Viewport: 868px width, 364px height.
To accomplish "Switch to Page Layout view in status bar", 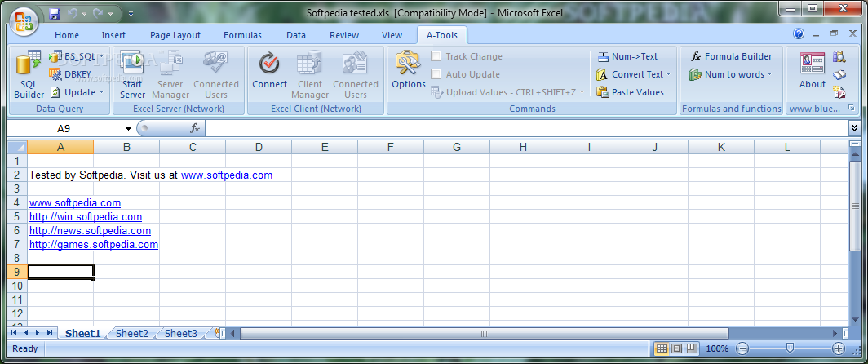I will (x=676, y=348).
